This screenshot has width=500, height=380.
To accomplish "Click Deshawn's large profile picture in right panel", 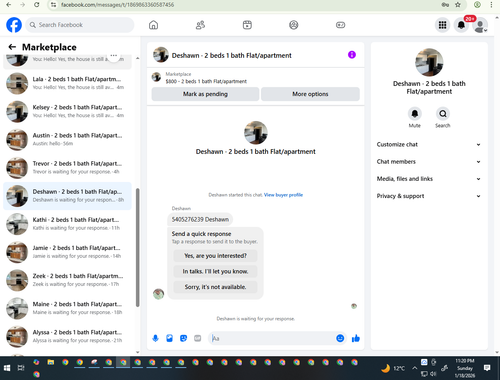I will (429, 62).
